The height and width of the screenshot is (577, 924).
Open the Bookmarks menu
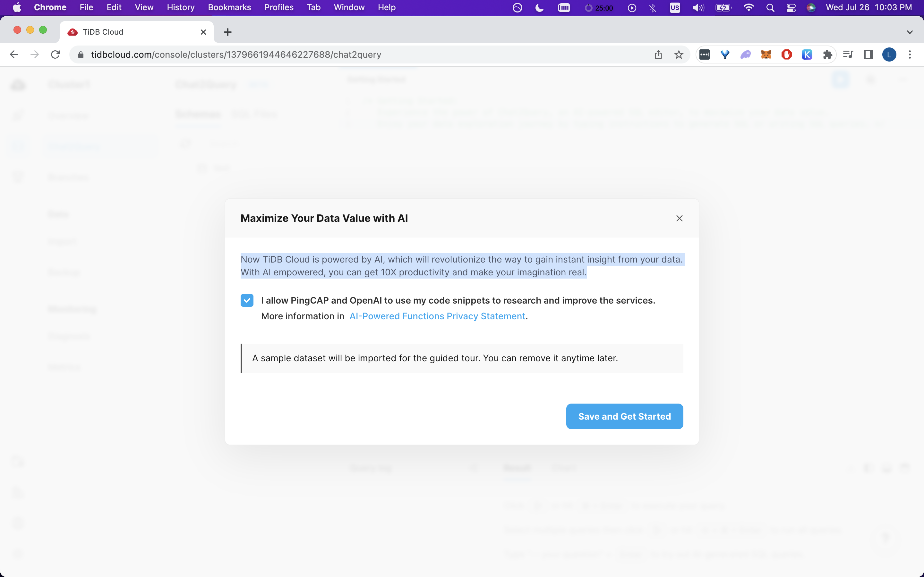(229, 8)
